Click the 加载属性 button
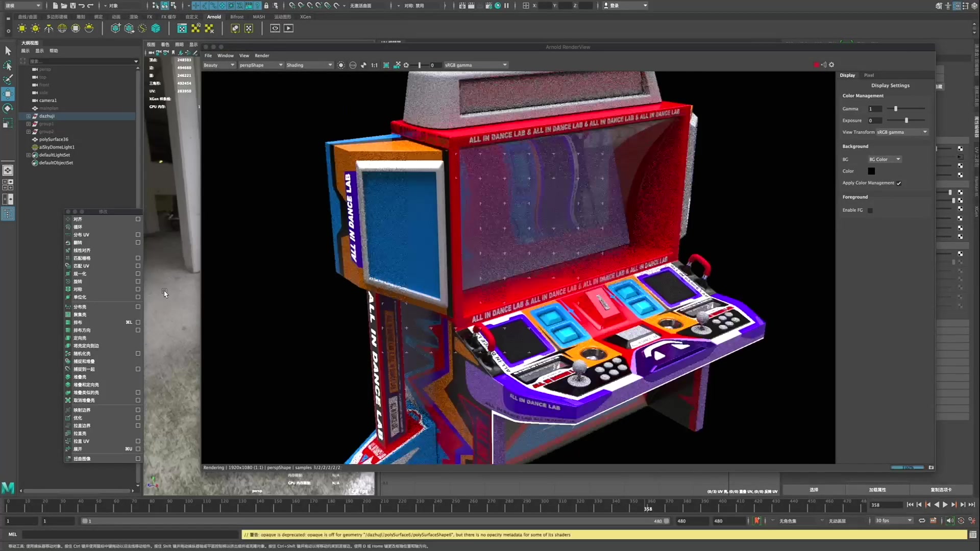 pos(877,490)
